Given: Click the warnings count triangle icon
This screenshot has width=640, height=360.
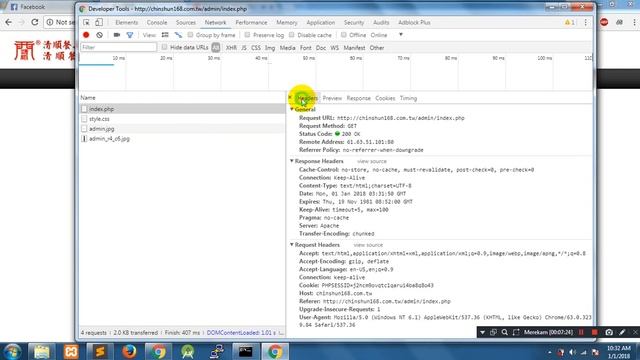Looking at the screenshot, I should tap(570, 22).
